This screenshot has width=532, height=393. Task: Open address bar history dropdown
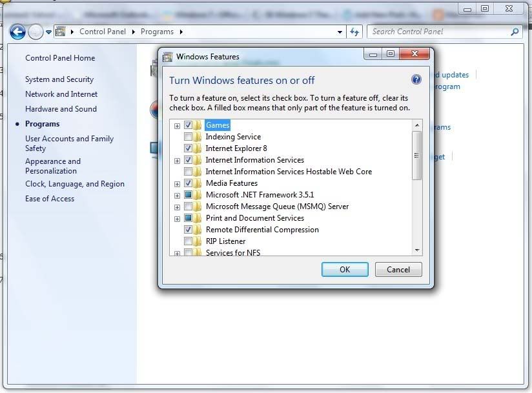coord(340,32)
